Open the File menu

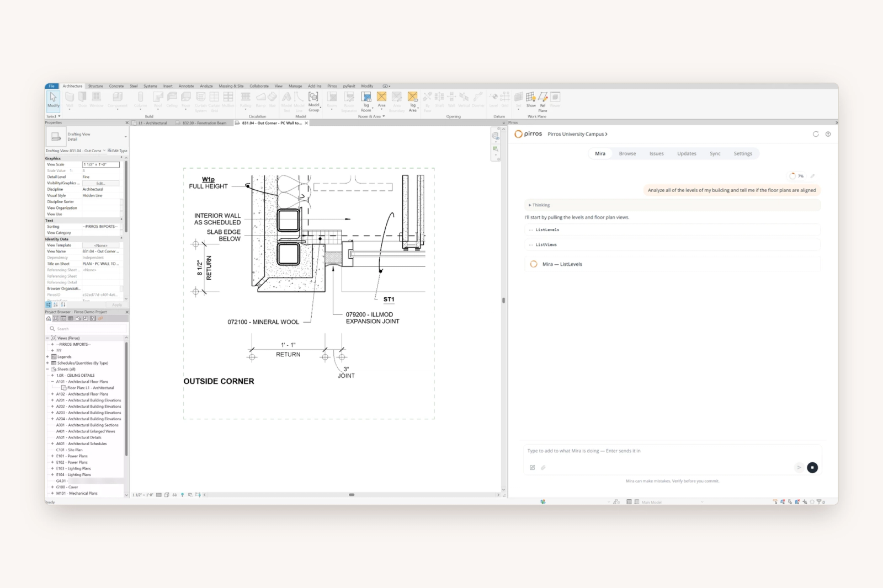tap(51, 86)
